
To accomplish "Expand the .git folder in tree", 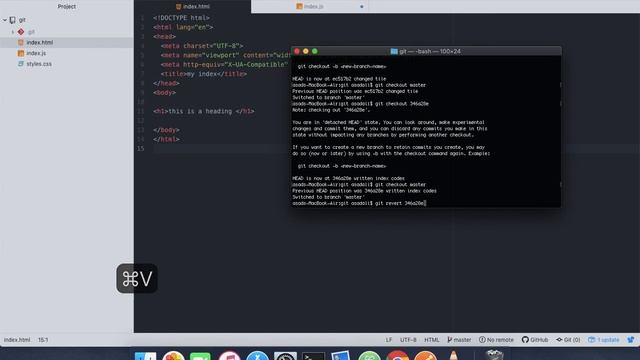I will [13, 31].
